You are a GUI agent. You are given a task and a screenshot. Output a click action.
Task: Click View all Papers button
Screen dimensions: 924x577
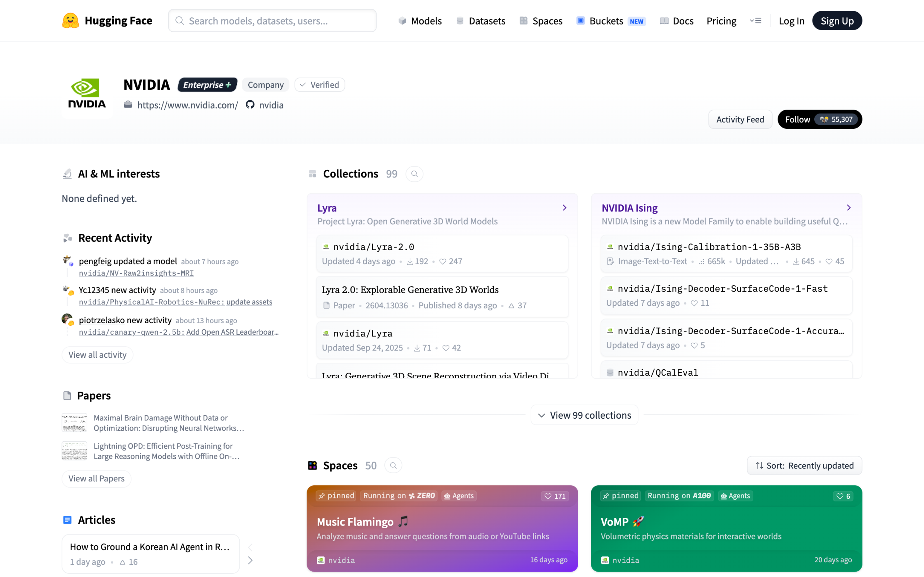[x=96, y=479]
